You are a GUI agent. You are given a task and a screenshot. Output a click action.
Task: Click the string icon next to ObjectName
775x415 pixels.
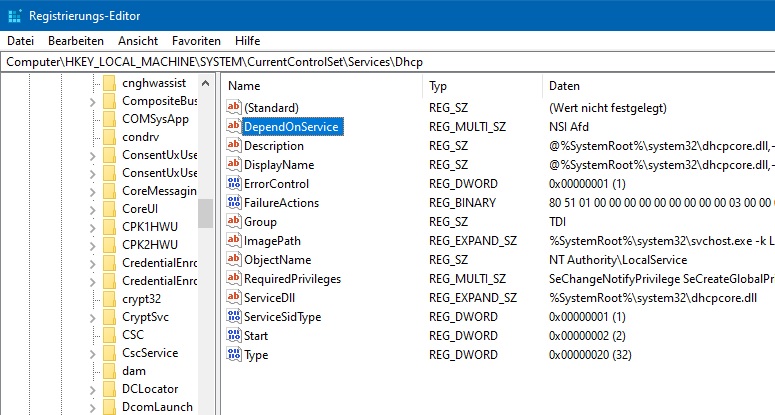(234, 259)
